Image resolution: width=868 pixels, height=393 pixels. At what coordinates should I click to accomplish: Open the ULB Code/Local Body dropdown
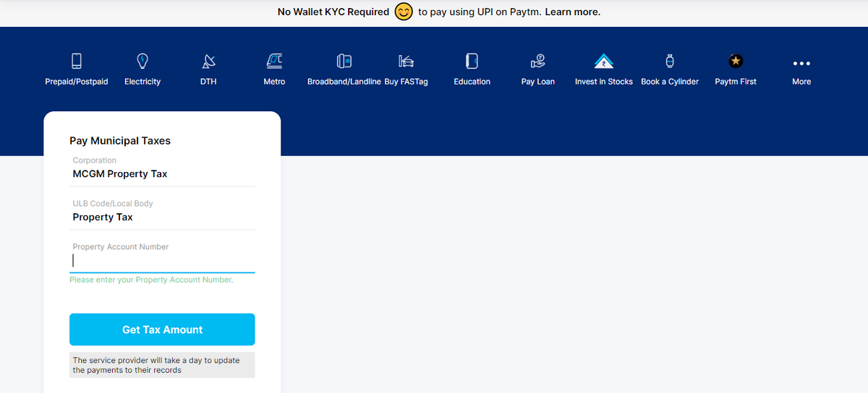pyautogui.click(x=162, y=217)
